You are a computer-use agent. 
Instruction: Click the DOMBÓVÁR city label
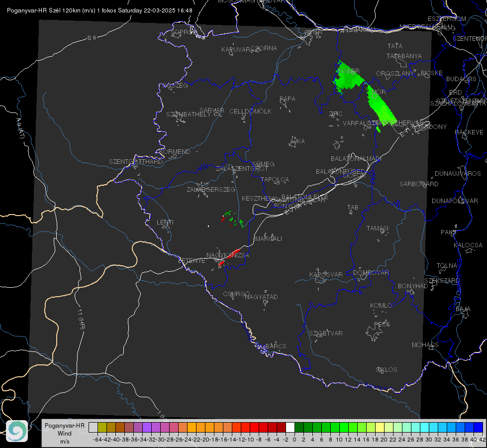[371, 273]
